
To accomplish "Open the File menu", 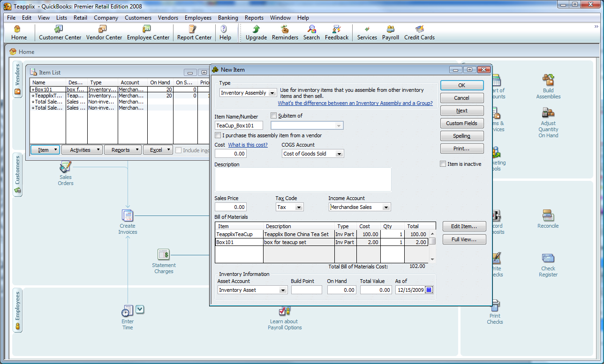I will tap(11, 18).
